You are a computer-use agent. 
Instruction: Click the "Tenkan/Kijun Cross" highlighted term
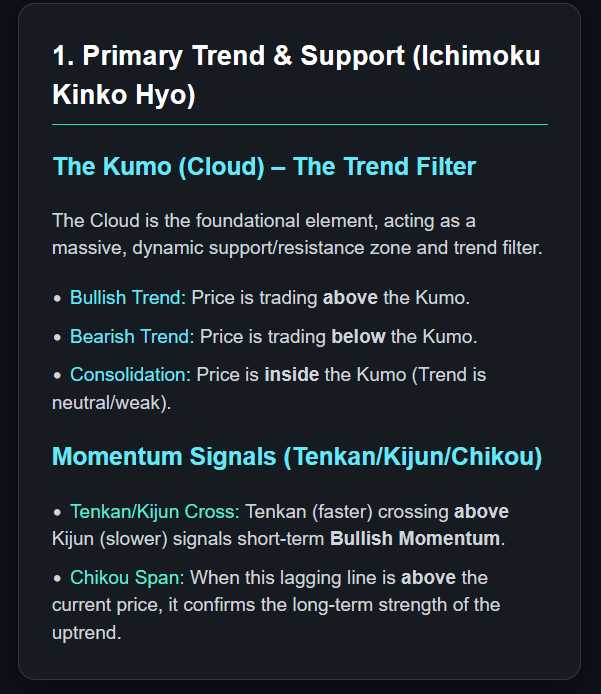[x=155, y=512]
